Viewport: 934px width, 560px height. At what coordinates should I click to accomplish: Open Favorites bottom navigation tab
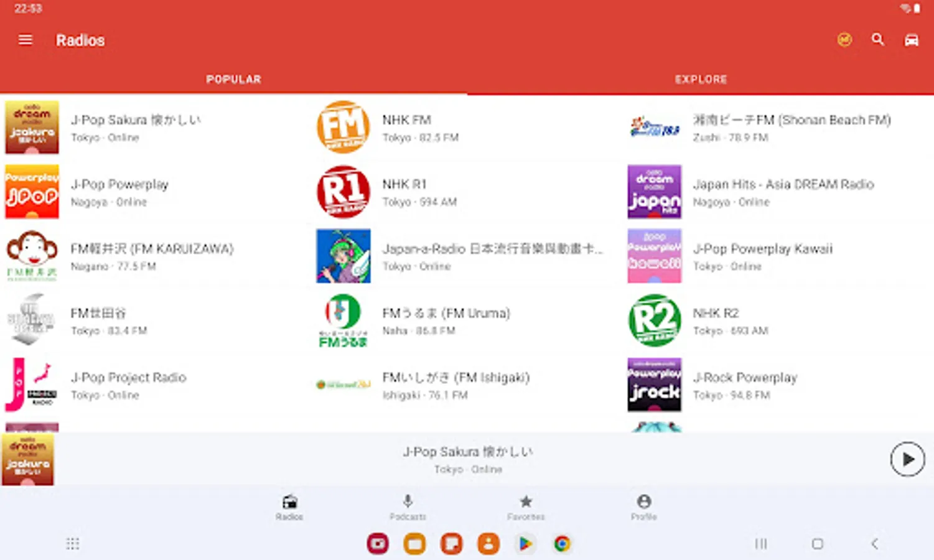click(x=526, y=507)
